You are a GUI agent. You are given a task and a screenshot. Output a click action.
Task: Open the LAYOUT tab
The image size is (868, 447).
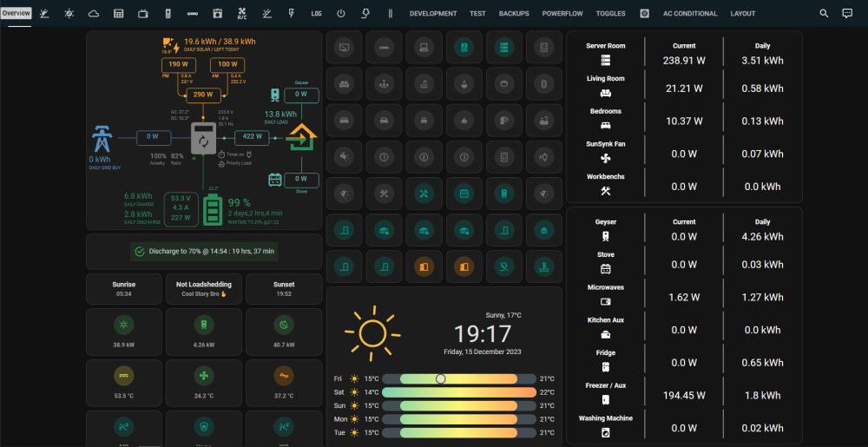point(742,13)
